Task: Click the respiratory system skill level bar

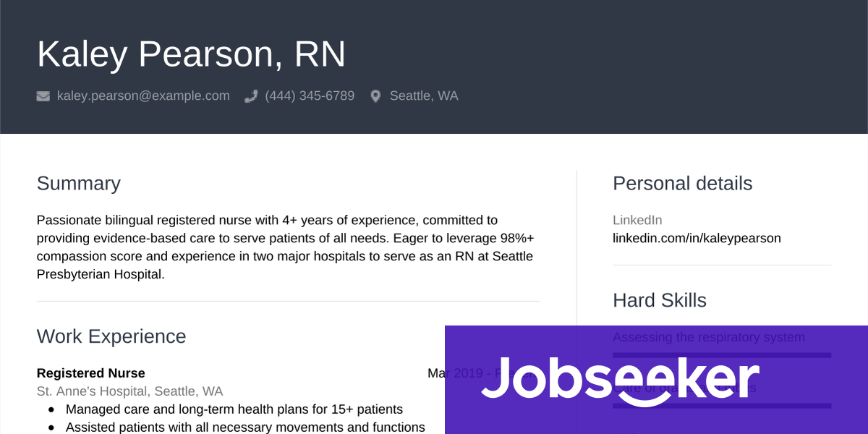Action: pyautogui.click(x=721, y=354)
